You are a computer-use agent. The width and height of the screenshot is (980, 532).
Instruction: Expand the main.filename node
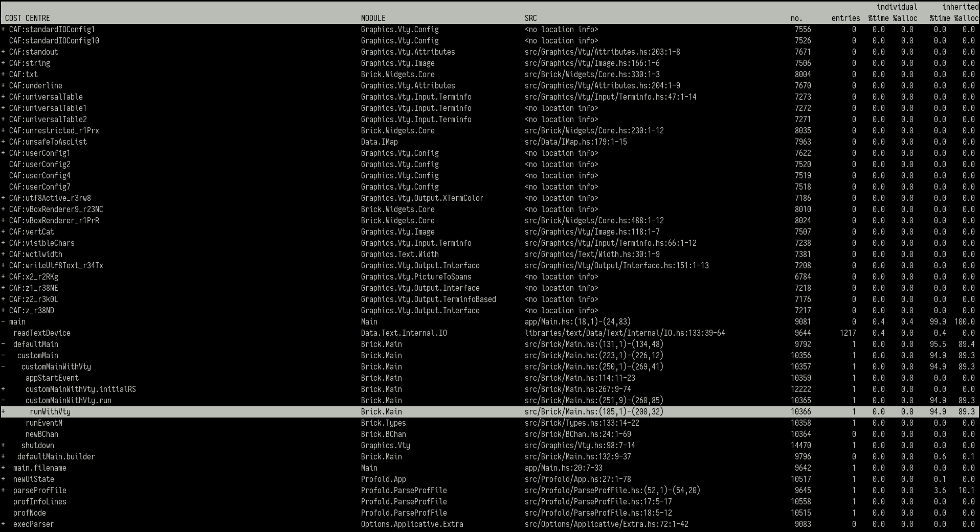tap(3, 468)
